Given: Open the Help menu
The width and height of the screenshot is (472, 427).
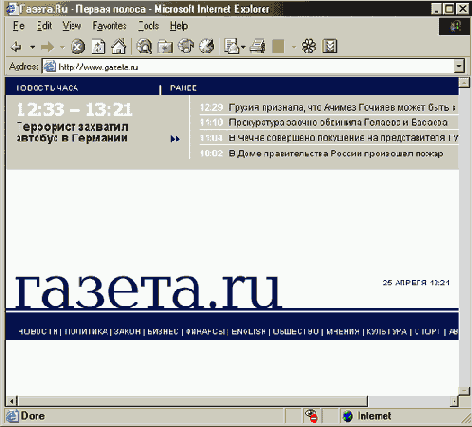Looking at the screenshot, I should (179, 26).
